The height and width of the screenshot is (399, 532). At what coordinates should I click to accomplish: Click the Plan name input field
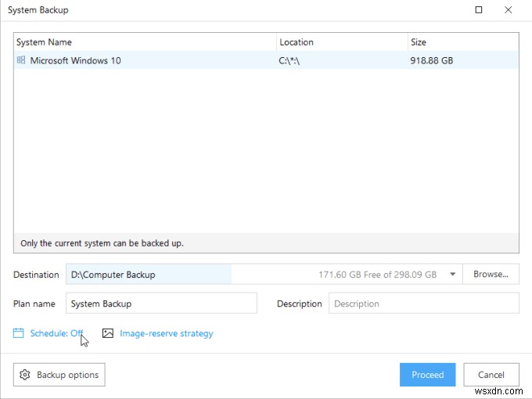[161, 304]
